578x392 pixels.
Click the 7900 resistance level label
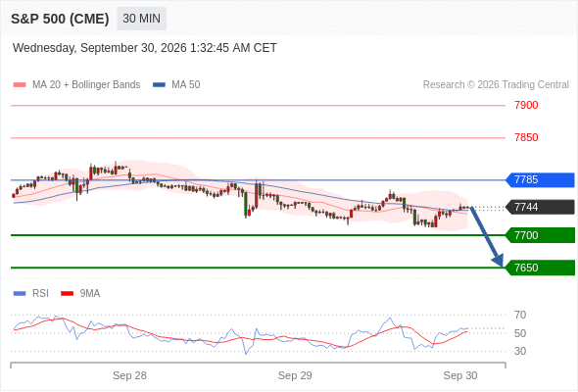click(526, 106)
